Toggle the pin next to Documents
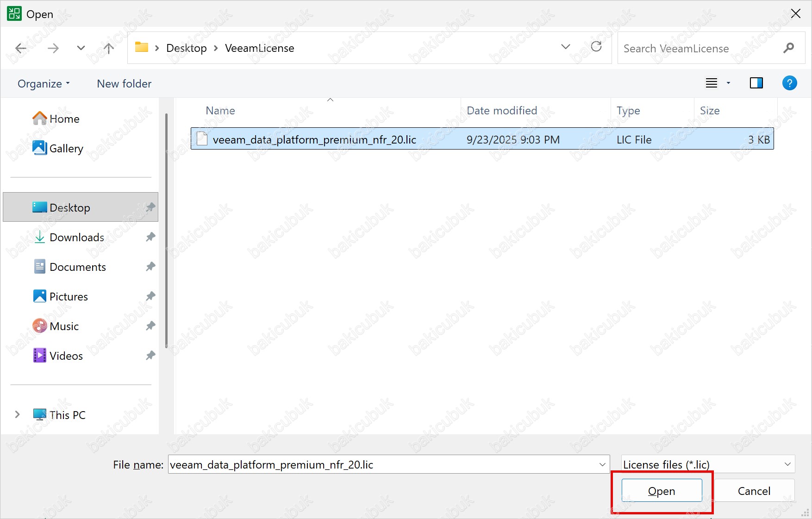This screenshot has width=812, height=519. 150,267
